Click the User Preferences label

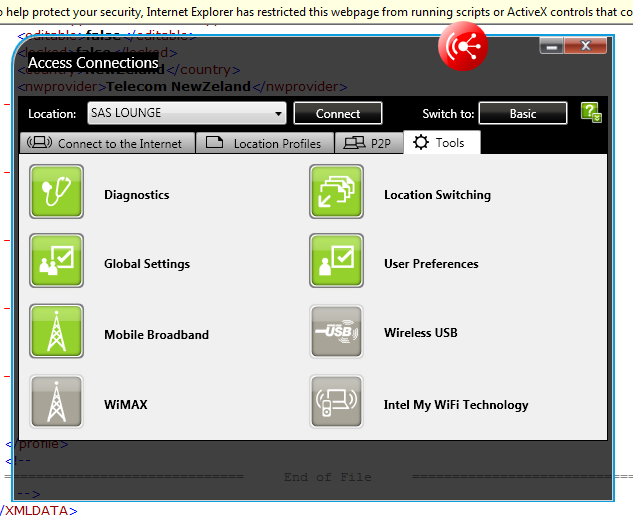point(431,264)
